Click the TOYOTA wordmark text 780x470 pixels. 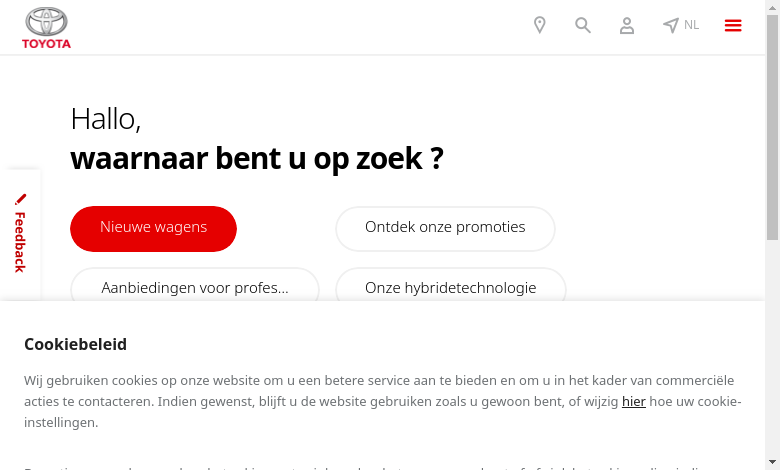click(46, 44)
